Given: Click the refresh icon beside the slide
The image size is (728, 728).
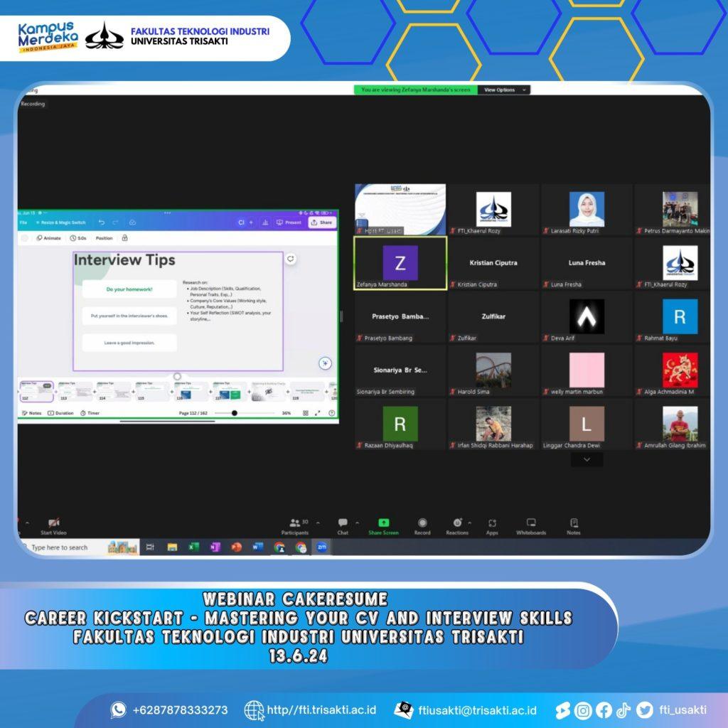Looking at the screenshot, I should coord(291,259).
